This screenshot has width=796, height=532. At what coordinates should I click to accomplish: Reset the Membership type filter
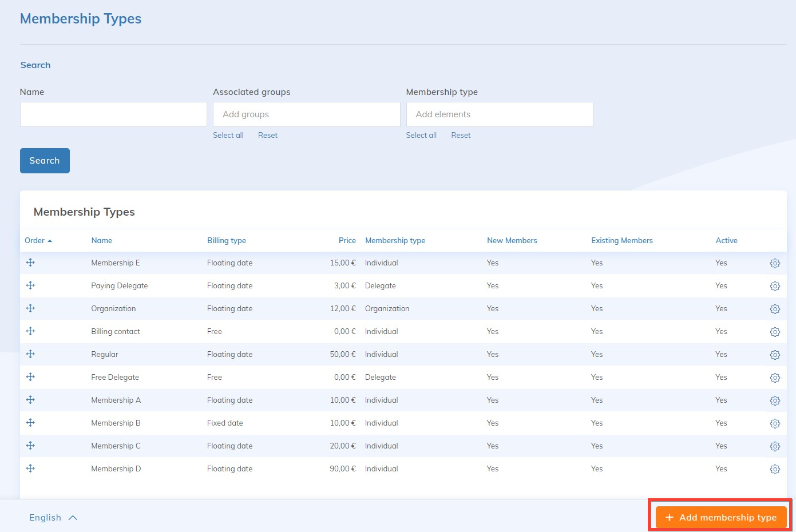point(461,136)
